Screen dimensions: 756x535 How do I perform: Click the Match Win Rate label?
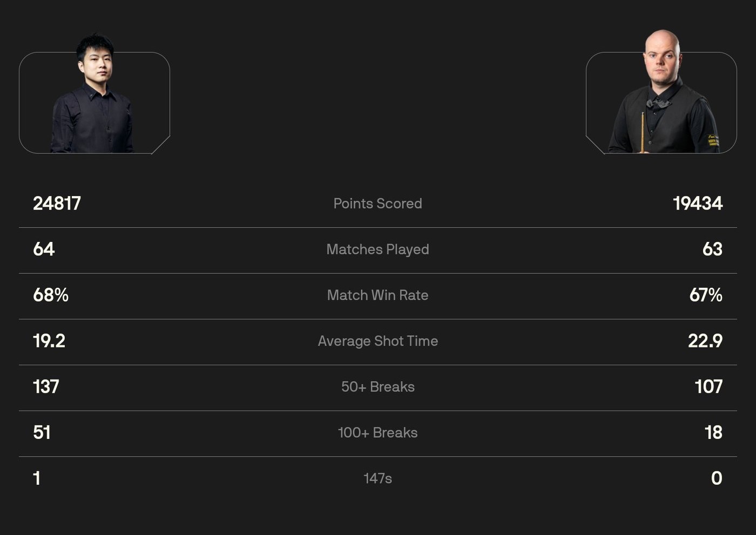tap(377, 295)
